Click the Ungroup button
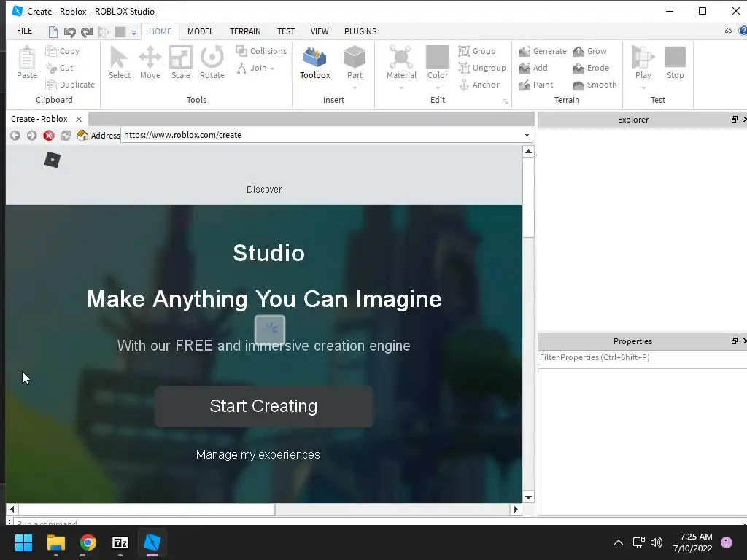This screenshot has width=747, height=560. click(x=482, y=68)
